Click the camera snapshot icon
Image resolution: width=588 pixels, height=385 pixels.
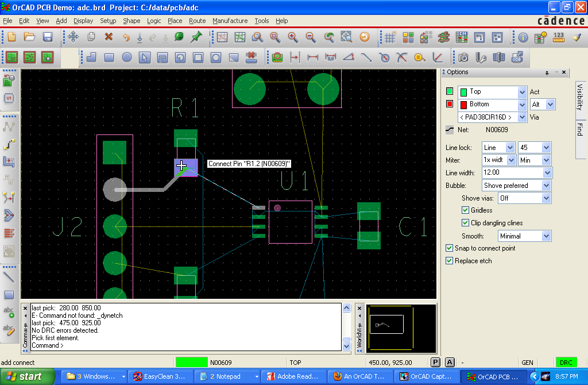pos(463,57)
